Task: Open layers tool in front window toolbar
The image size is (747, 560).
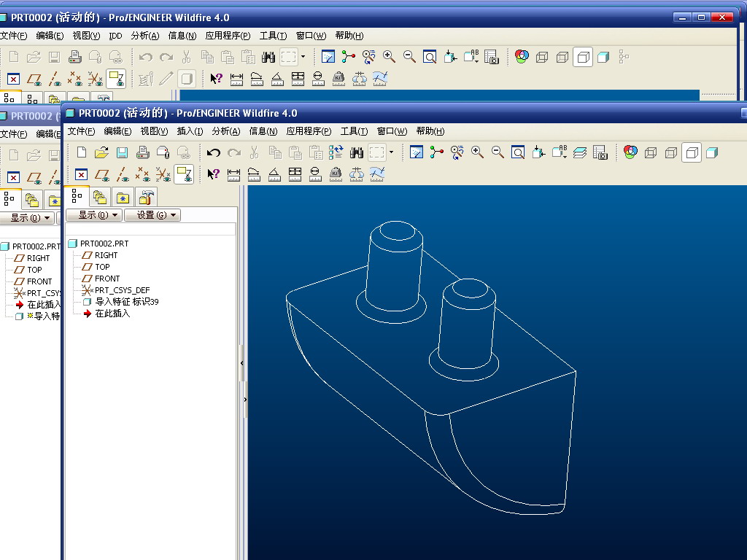Action: [x=580, y=152]
